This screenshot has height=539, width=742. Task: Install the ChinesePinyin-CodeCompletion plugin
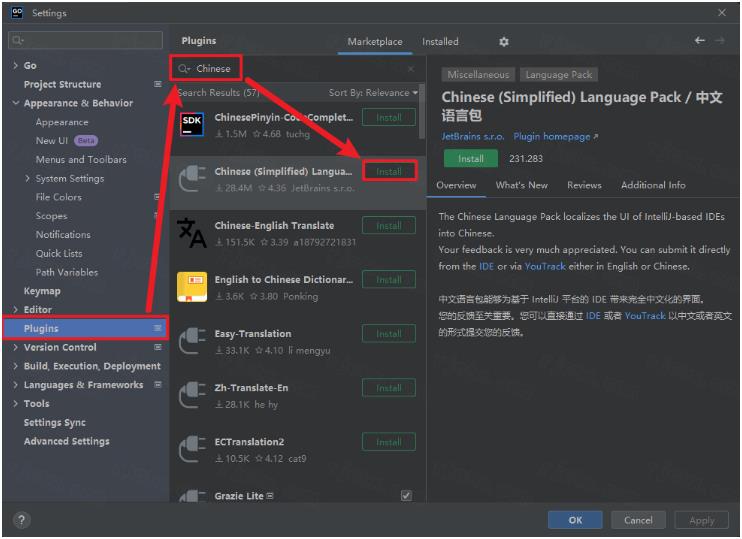pyautogui.click(x=389, y=117)
